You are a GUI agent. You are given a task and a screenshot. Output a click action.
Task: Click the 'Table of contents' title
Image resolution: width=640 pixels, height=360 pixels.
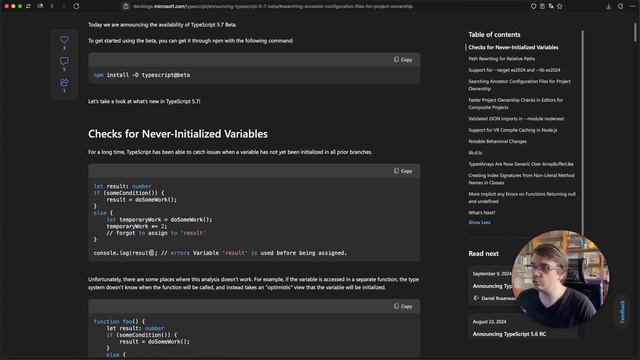[x=494, y=35]
